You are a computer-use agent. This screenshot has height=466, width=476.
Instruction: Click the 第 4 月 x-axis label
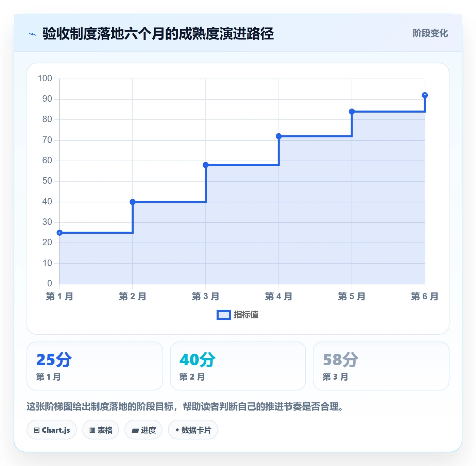point(279,296)
